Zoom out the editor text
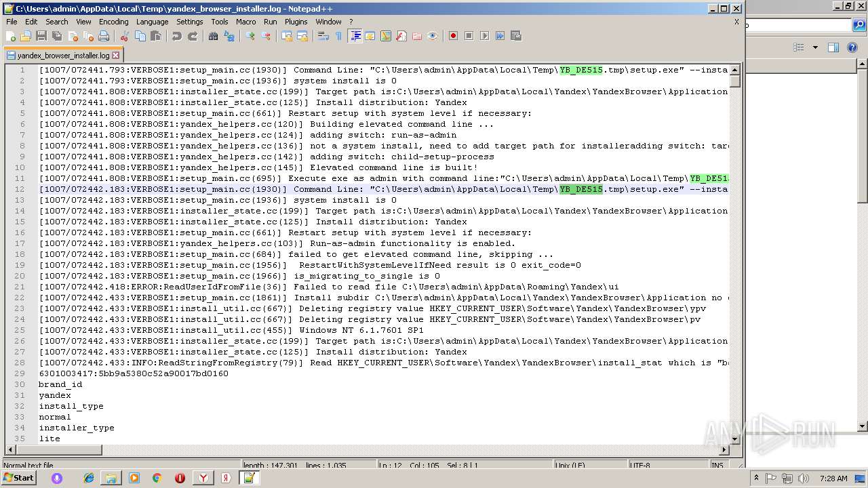Viewport: 868px width, 488px height. point(265,36)
